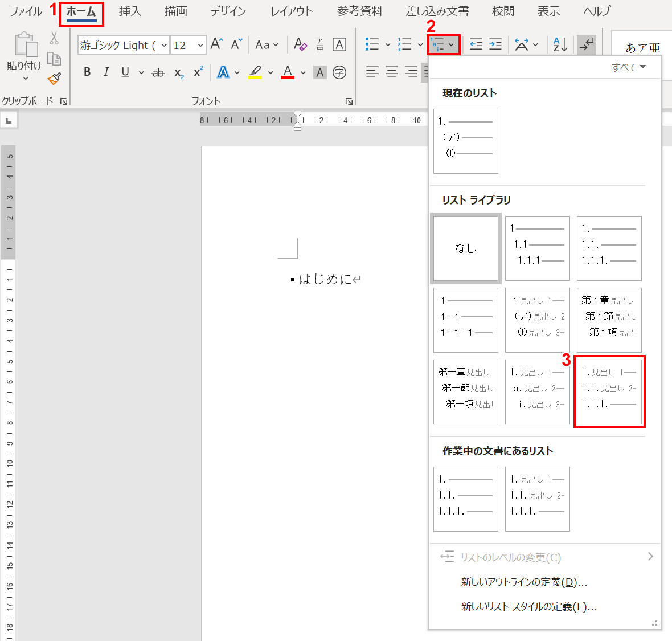
Task: Decrease font size with the smaller A icon
Action: [236, 44]
